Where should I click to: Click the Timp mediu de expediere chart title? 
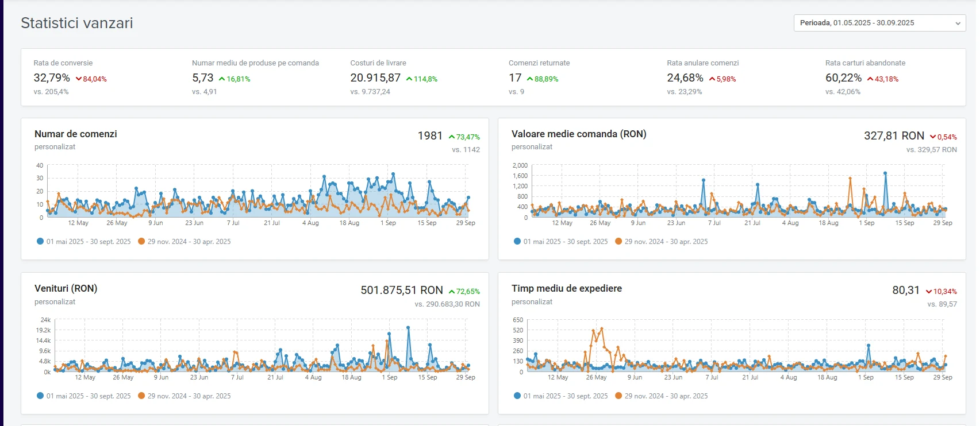point(567,288)
